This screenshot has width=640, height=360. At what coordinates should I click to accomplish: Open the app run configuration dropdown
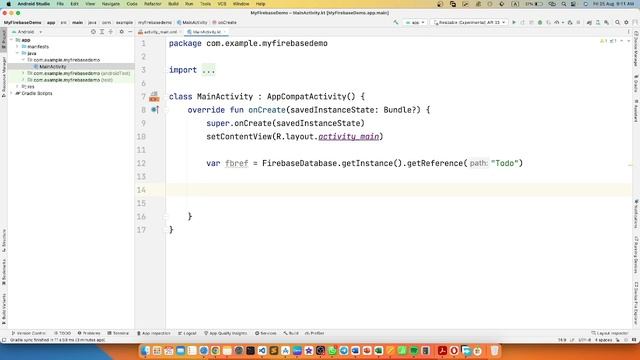pos(415,22)
